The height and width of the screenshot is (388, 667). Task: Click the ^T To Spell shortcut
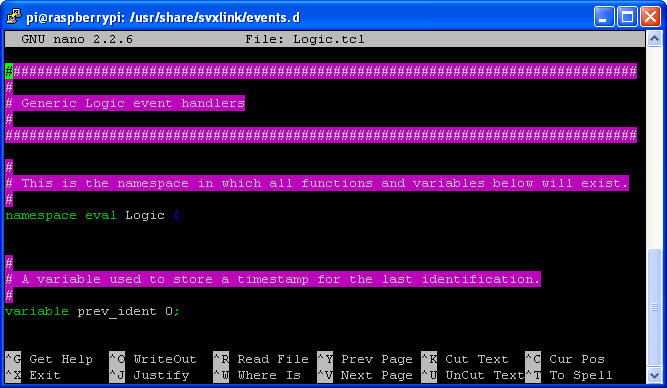tap(569, 375)
